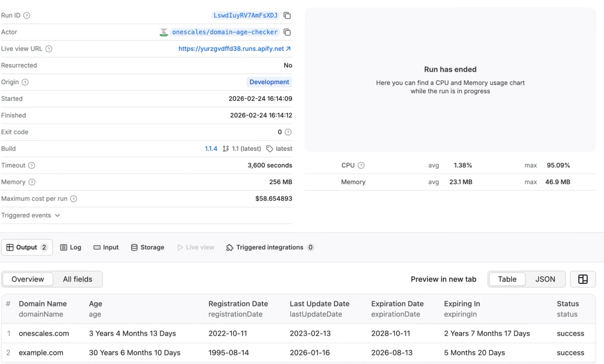Click help icon next to Run ID
This screenshot has height=364, width=604.
click(26, 15)
